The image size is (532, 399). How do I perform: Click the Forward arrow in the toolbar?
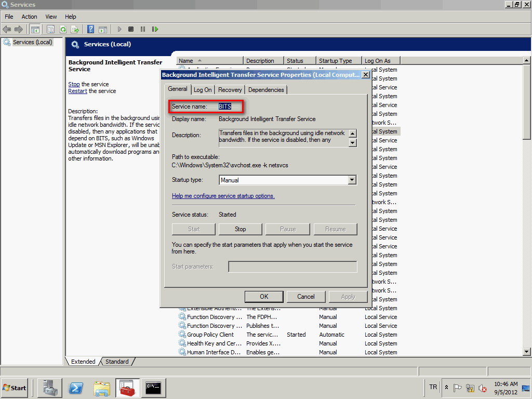pos(19,30)
